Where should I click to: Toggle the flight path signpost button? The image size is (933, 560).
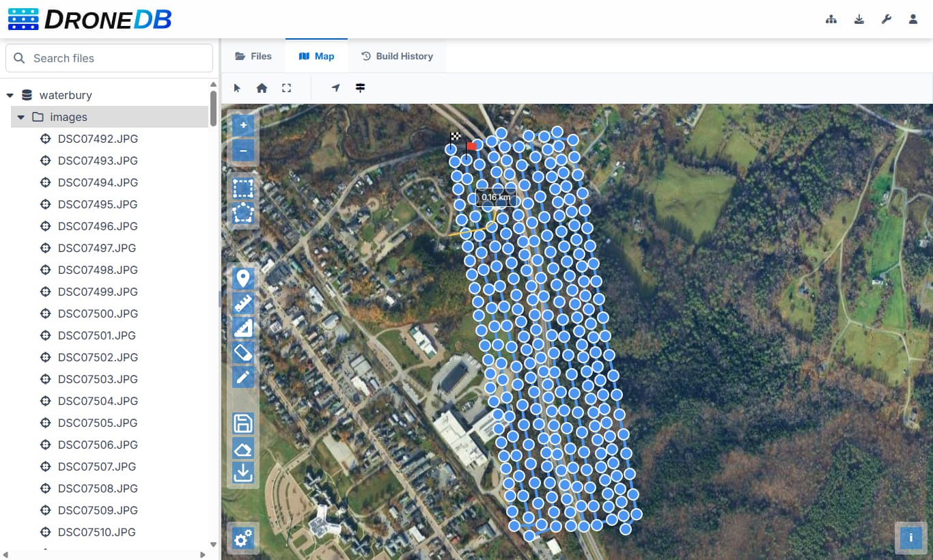(360, 88)
